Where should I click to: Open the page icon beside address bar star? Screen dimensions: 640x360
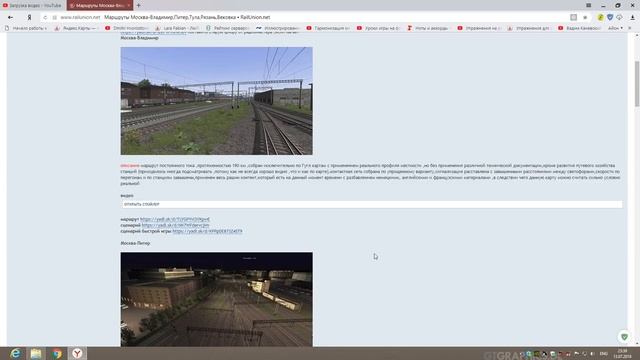tap(573, 18)
